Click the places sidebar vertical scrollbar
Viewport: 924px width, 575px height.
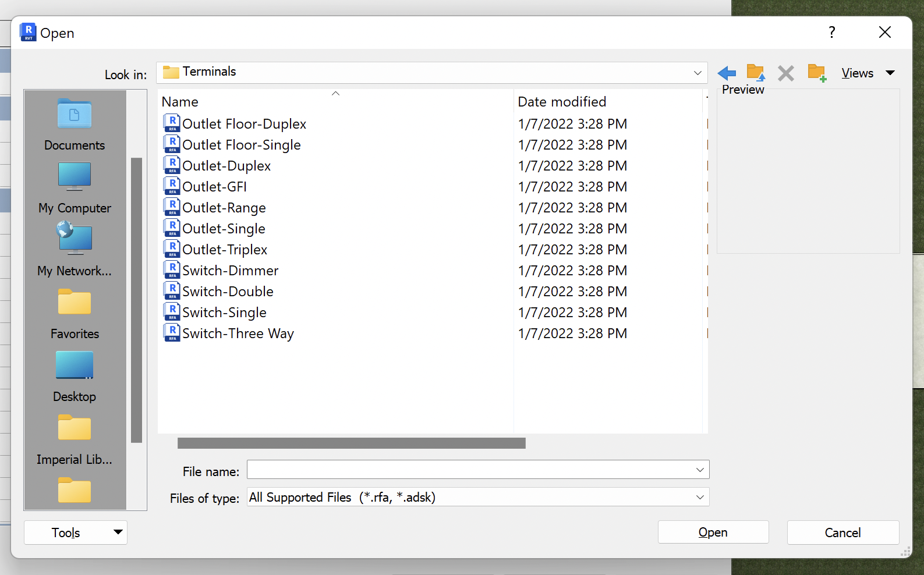pyautogui.click(x=137, y=300)
